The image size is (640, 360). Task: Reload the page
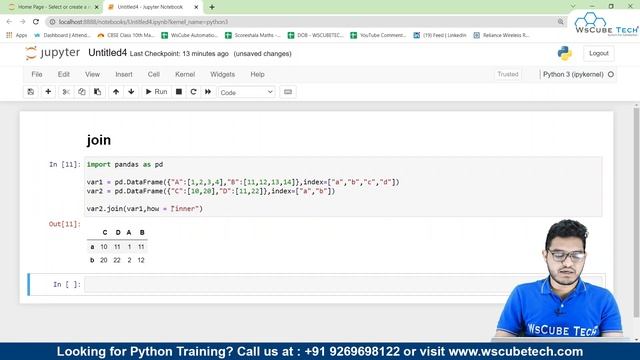click(x=36, y=22)
